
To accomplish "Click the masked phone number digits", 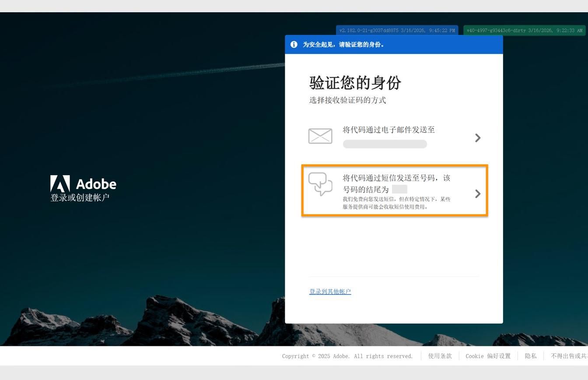I will (399, 189).
